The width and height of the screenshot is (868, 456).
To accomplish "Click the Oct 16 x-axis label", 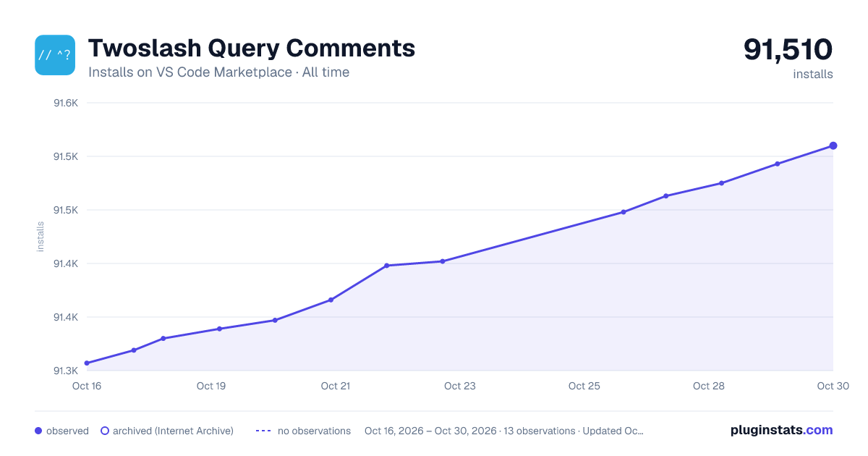I will coord(87,386).
